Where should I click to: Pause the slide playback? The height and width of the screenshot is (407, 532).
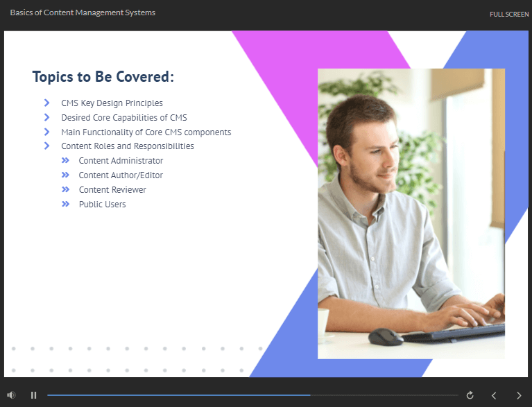click(33, 395)
